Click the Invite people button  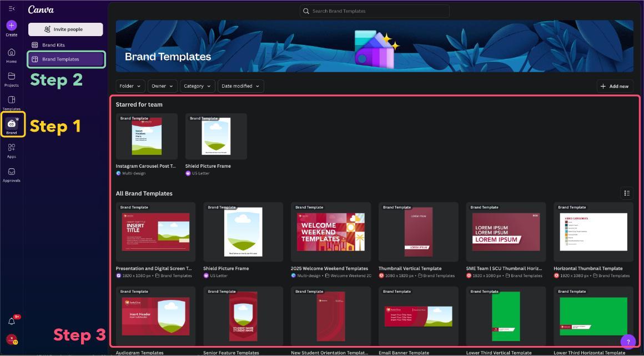tap(66, 29)
